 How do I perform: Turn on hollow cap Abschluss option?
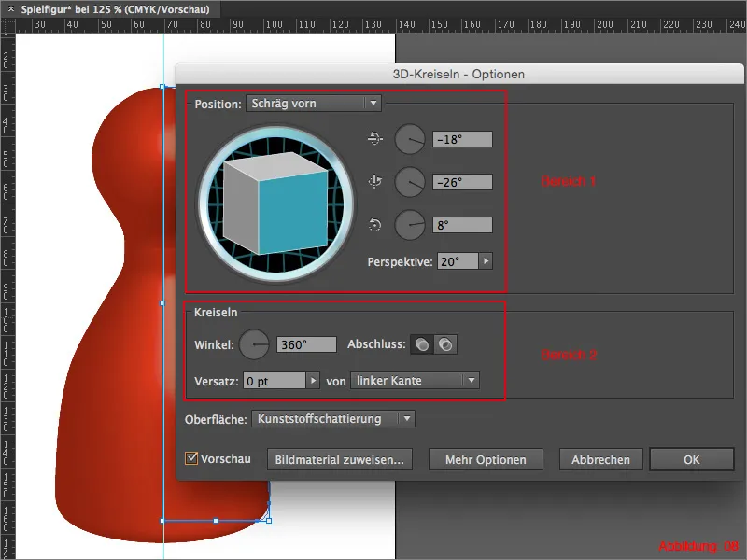[x=445, y=344]
